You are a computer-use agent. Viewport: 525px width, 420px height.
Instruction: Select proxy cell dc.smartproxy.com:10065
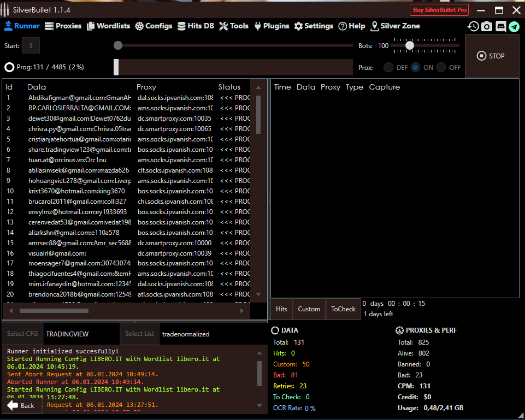(x=174, y=129)
